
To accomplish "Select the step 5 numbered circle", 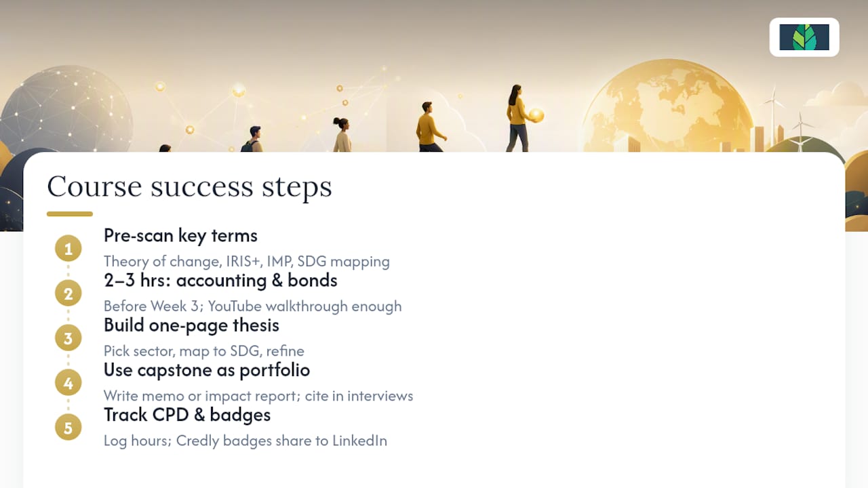I will (x=68, y=428).
